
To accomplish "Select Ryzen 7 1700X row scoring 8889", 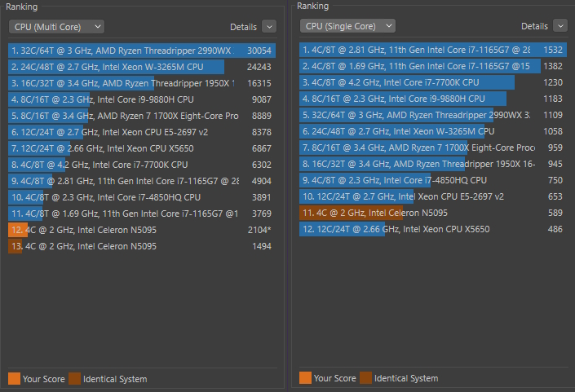I will tap(142, 116).
